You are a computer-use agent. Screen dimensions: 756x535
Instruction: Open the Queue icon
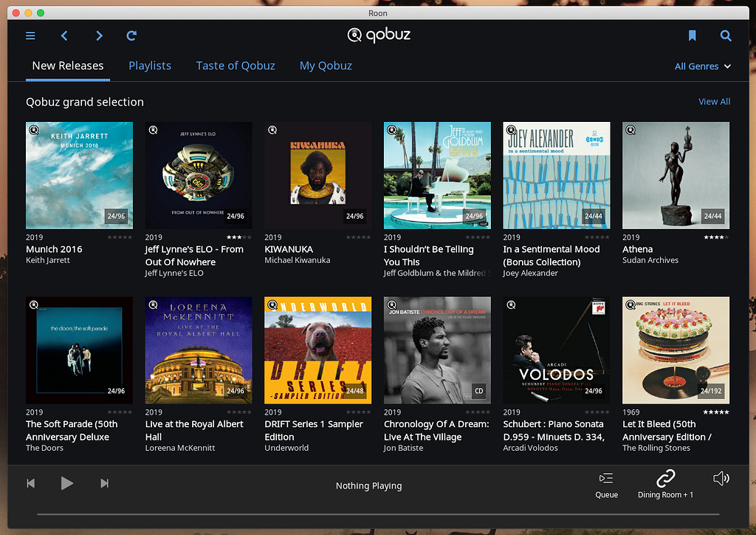coord(606,484)
